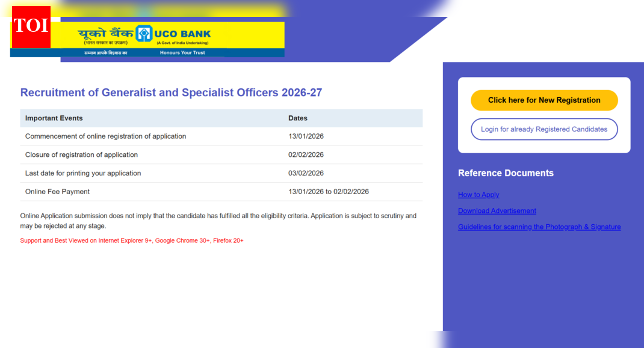Viewport: 644px width, 348px height.
Task: Open the 'Download Advertisement' link
Action: coord(497,210)
